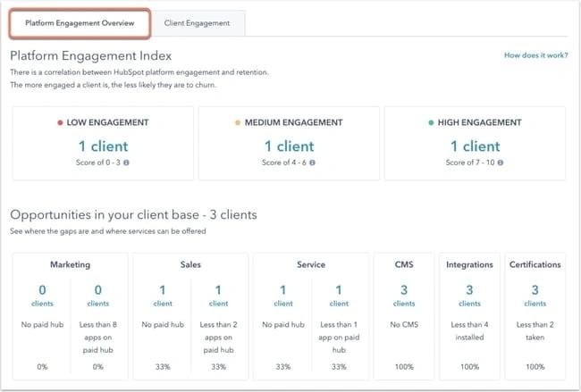Click info icon beside Score of 0 - 3

127,163
